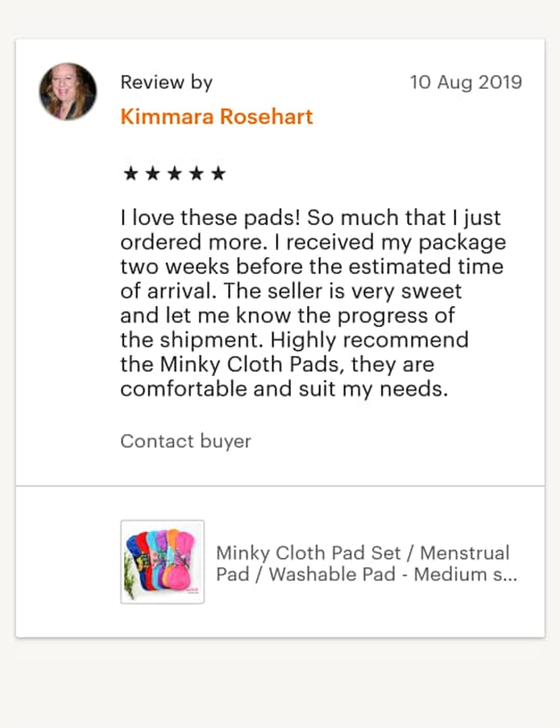Viewport: 560px width, 728px height.
Task: Click the review date 10 Aug 2019
Action: 466,83
